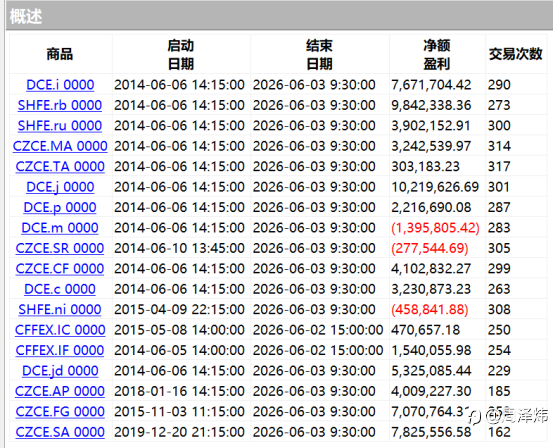Select net profit value 10,219,626.69

435,187
